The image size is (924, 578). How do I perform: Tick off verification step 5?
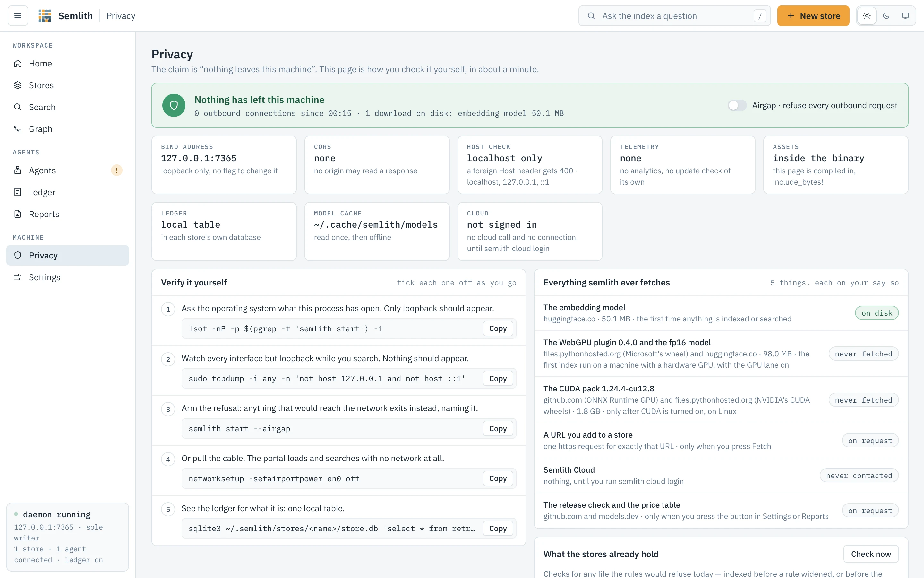[168, 509]
